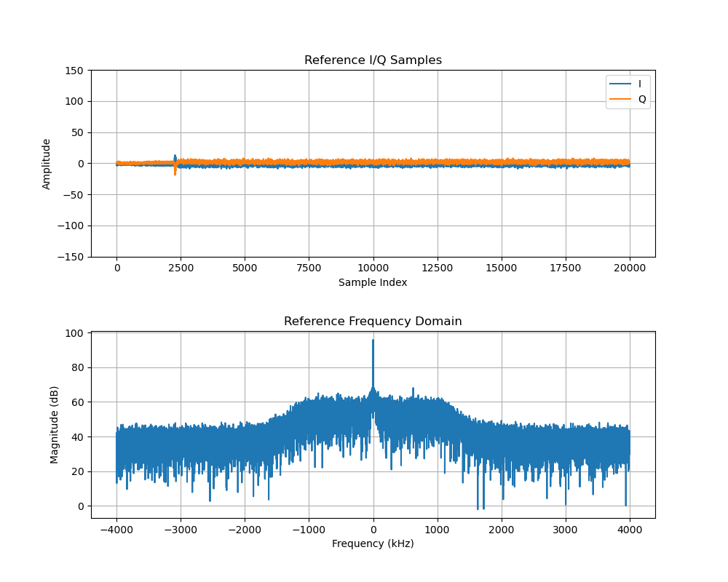The image size is (728, 582).
Task: Select the "Reference I/Q Samples" plot title
Action: pos(373,60)
